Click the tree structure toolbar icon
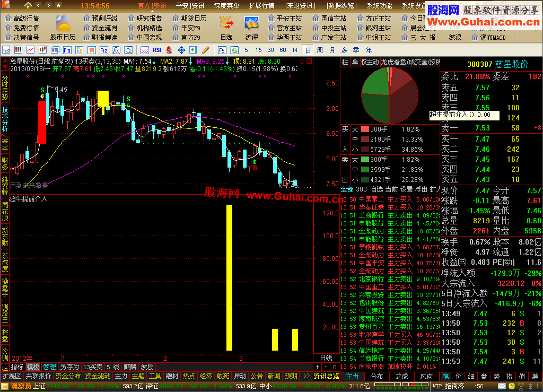The height and width of the screenshot is (392, 543). 80,50
